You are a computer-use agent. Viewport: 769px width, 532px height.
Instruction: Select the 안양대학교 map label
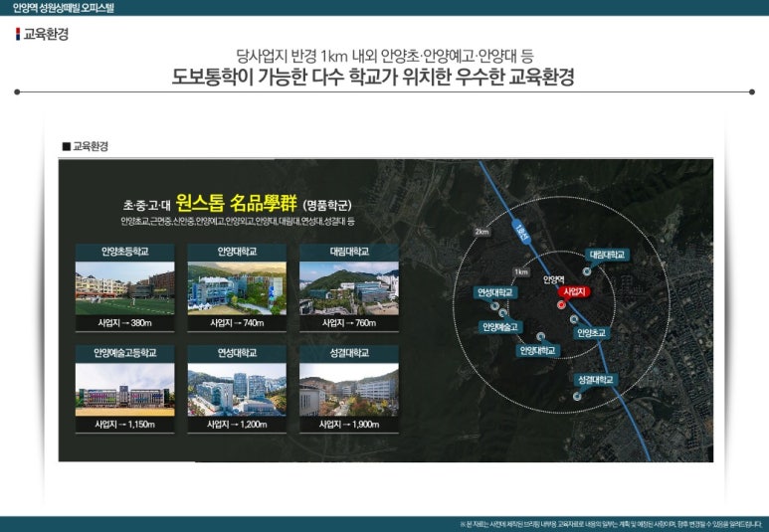click(537, 351)
